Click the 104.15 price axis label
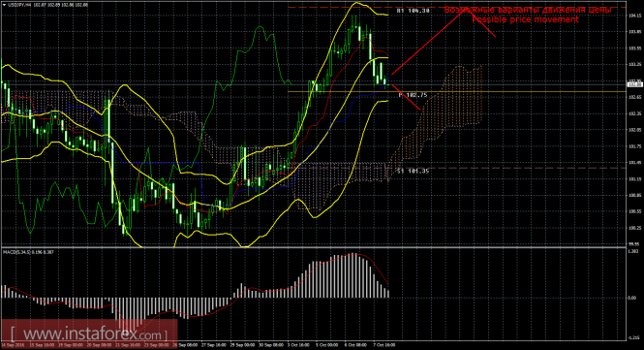This screenshot has height=350, width=644. point(634,16)
